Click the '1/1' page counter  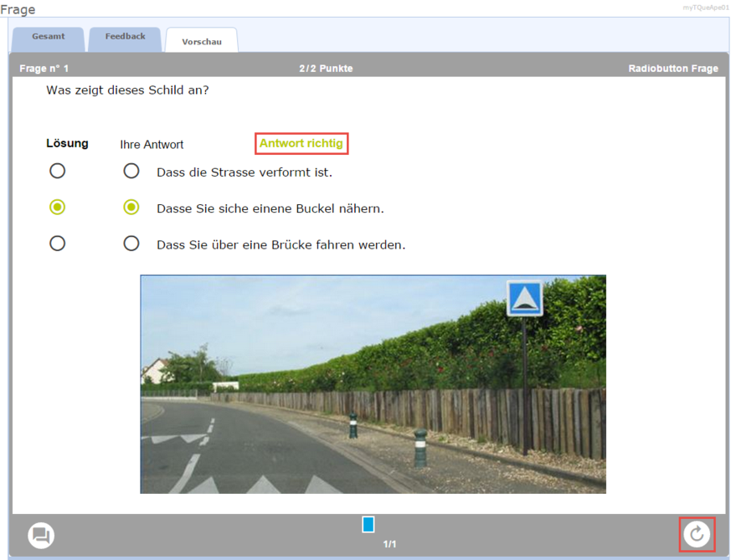(389, 544)
